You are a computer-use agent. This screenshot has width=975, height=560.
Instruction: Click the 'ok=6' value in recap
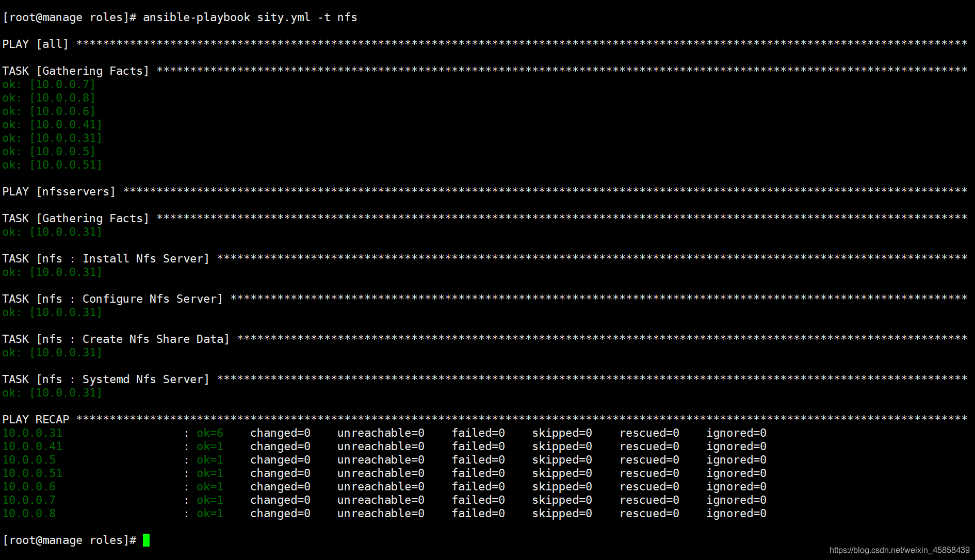click(210, 433)
